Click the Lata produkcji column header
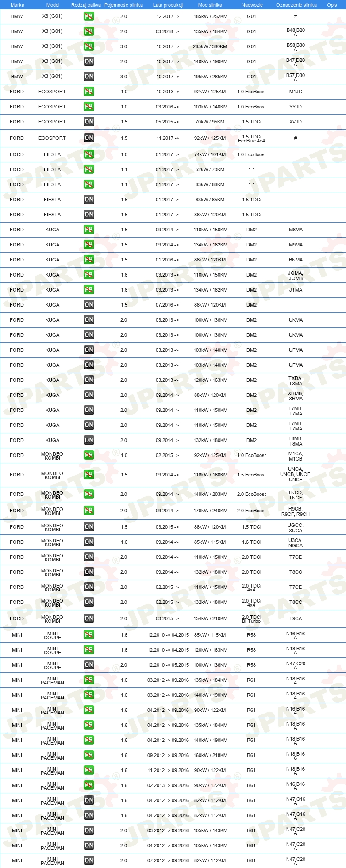Image resolution: width=346 pixels, height=868 pixels. tap(168, 5)
